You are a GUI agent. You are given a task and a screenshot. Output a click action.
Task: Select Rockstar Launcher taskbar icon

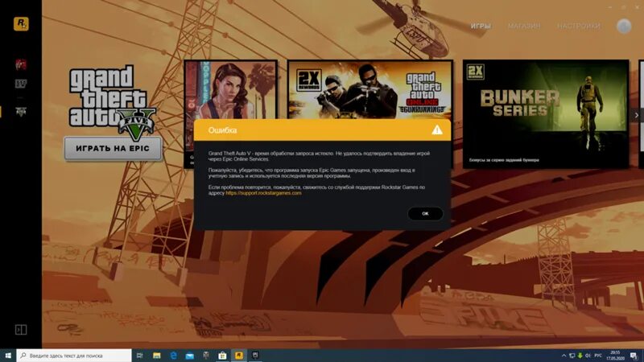coord(238,356)
